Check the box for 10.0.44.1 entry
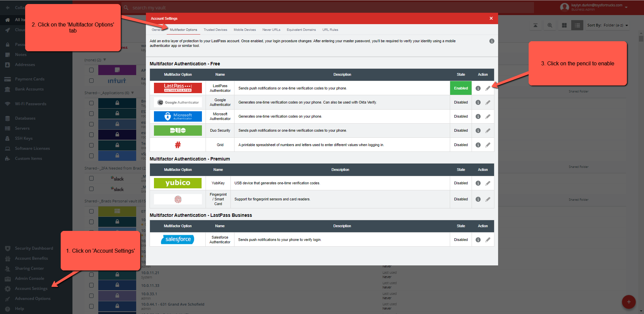The image size is (644, 314). coord(91,306)
